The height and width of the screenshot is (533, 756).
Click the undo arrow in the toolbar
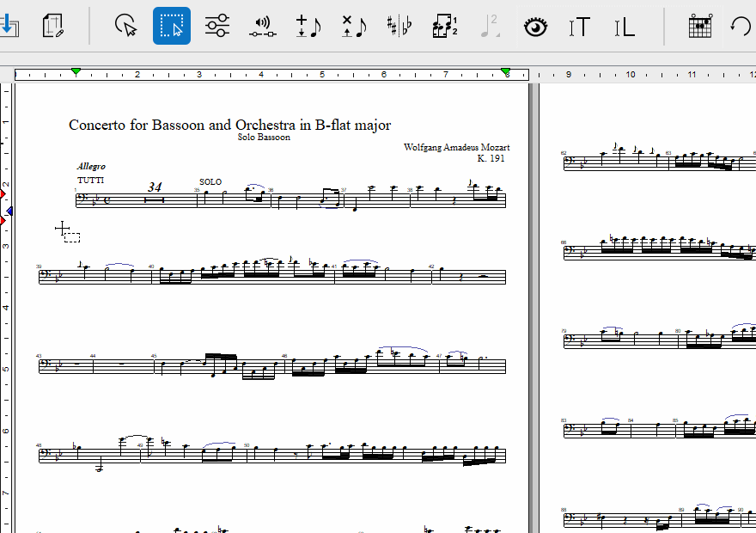741,26
